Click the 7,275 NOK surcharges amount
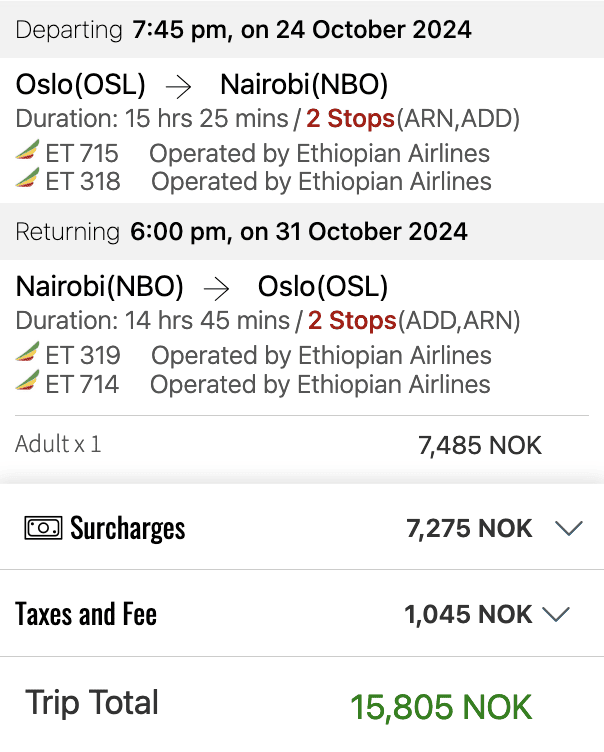This screenshot has height=752, width=604. [469, 528]
